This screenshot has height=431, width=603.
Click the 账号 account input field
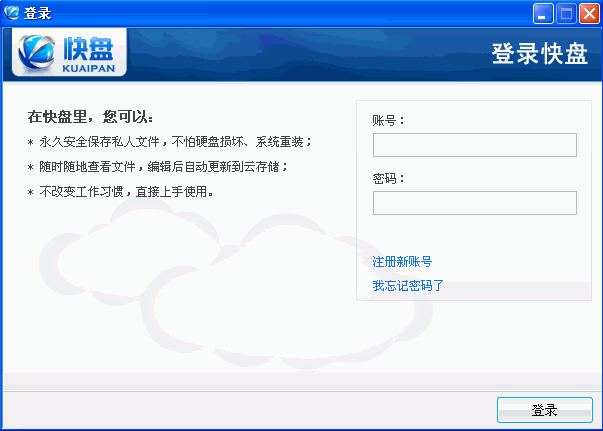[475, 145]
